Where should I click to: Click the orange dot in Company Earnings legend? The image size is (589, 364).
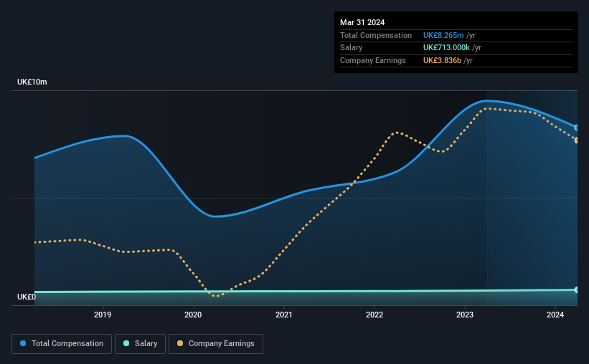pyautogui.click(x=180, y=343)
